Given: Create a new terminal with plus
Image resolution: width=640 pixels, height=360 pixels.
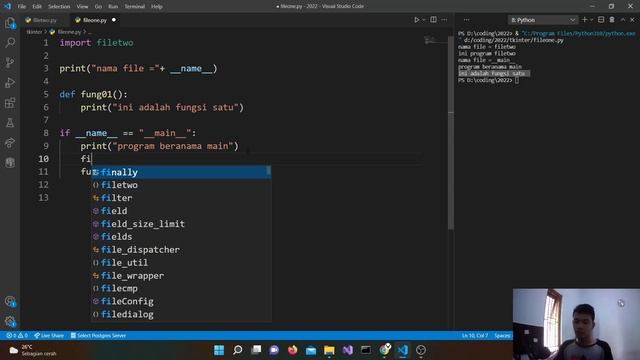Looking at the screenshot, I should pos(584,20).
